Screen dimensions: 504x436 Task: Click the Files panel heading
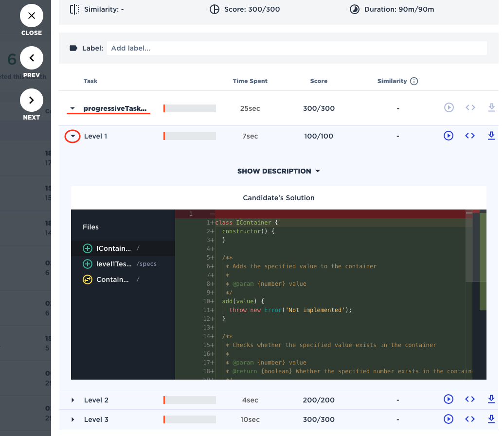pos(90,227)
